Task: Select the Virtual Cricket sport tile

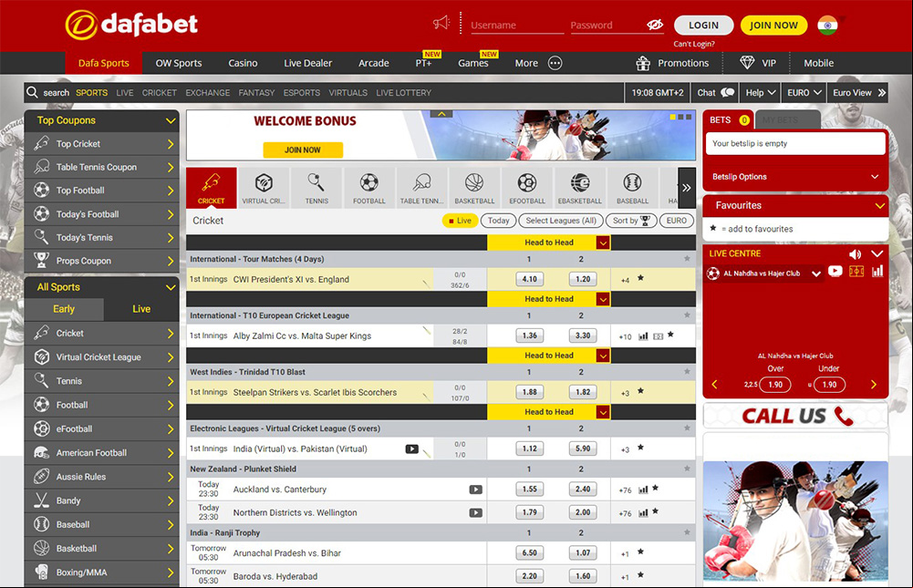Action: click(264, 188)
